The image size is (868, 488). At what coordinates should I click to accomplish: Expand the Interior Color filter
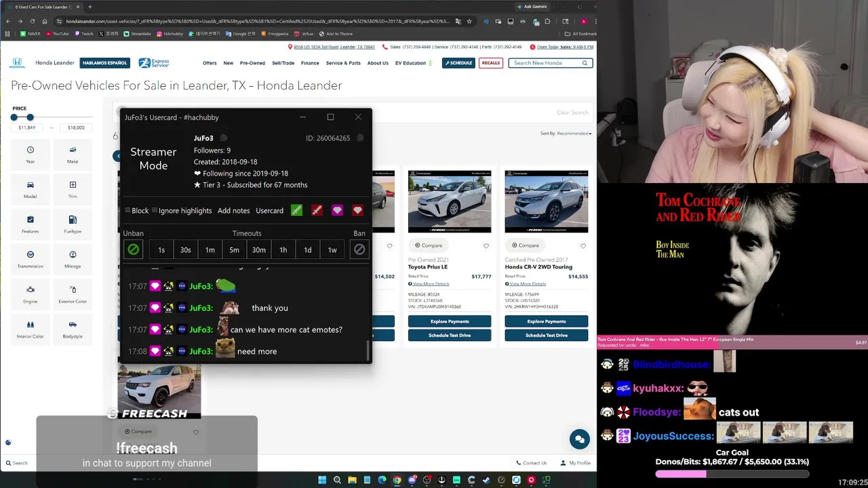pos(31,329)
